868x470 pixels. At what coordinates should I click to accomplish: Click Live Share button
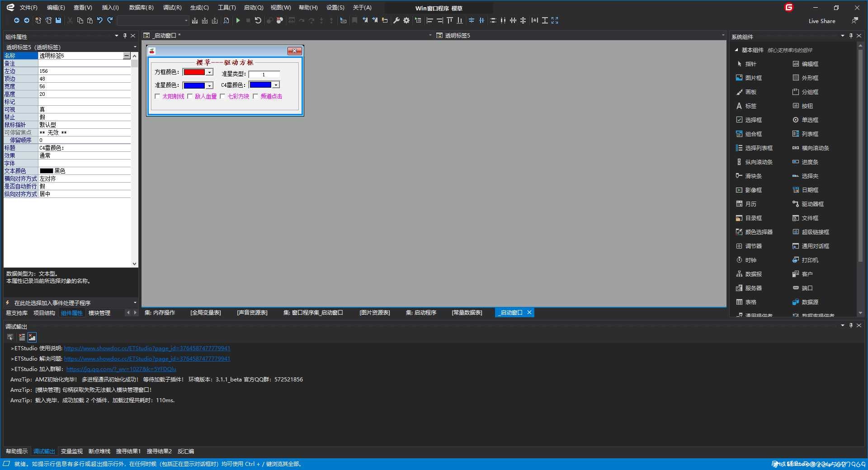pyautogui.click(x=822, y=21)
